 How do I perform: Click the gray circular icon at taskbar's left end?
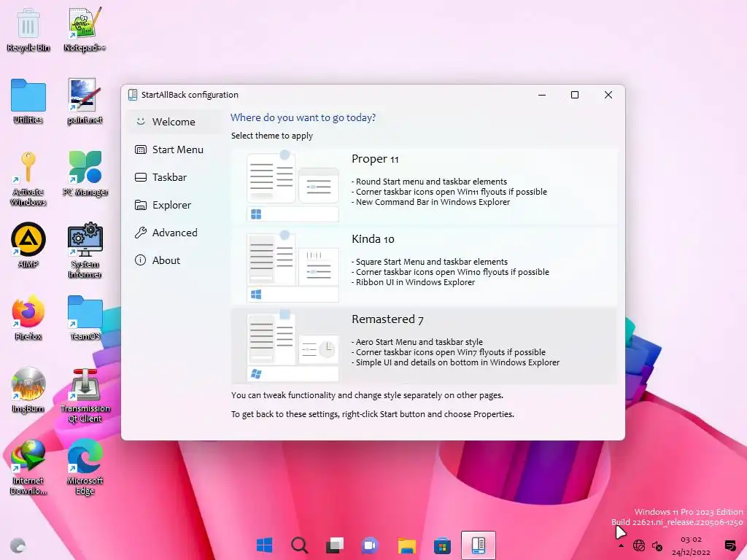click(18, 545)
